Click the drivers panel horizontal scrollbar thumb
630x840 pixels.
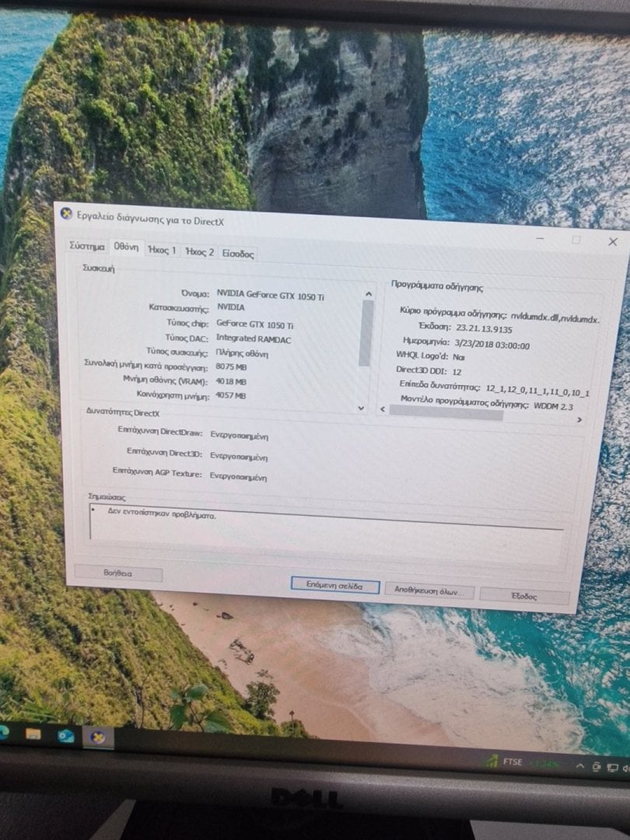pyautogui.click(x=446, y=413)
